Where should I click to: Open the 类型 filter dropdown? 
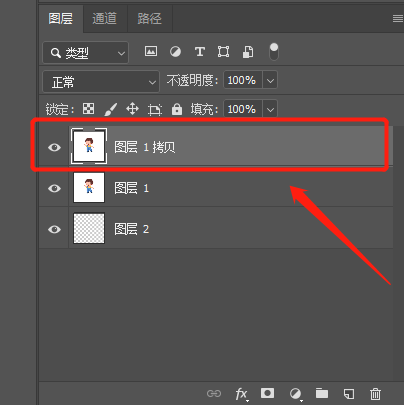pyautogui.click(x=86, y=53)
